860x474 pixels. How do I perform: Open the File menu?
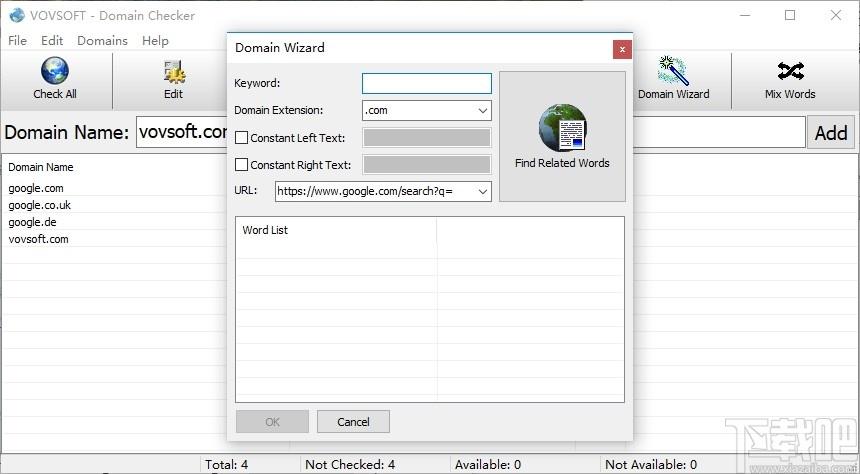coord(18,41)
